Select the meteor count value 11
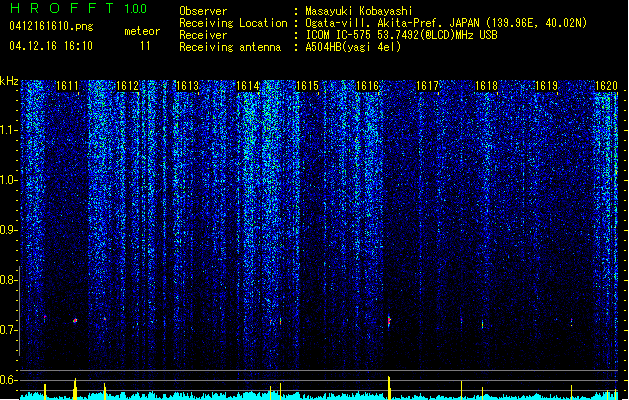 pyautogui.click(x=145, y=46)
